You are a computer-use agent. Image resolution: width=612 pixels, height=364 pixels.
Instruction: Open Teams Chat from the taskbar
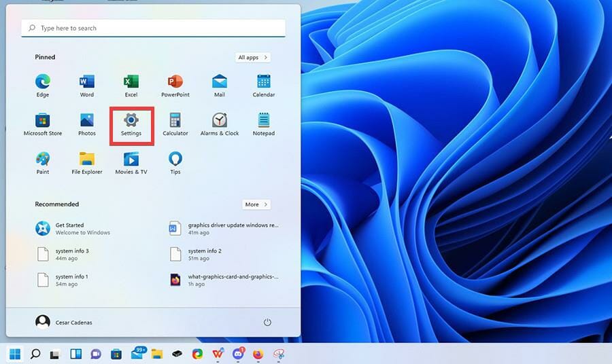pyautogui.click(x=96, y=354)
